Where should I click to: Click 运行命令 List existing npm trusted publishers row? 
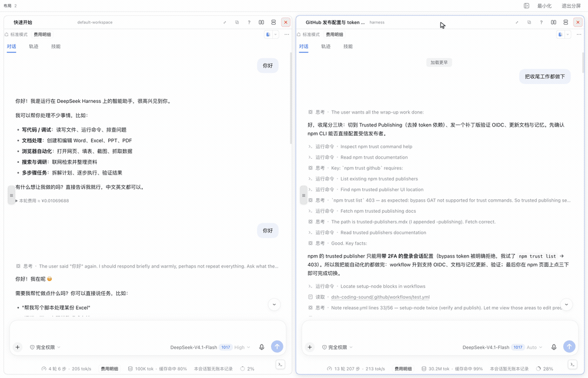(363, 179)
